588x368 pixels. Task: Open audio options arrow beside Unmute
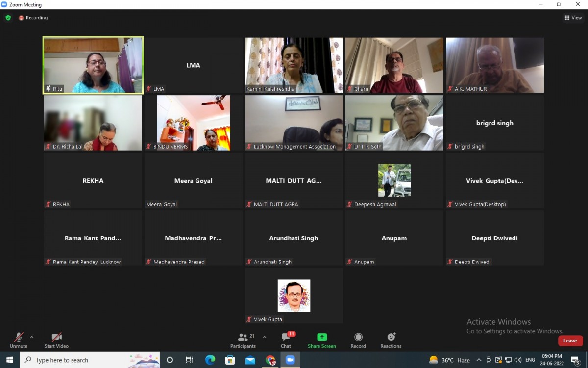32,337
